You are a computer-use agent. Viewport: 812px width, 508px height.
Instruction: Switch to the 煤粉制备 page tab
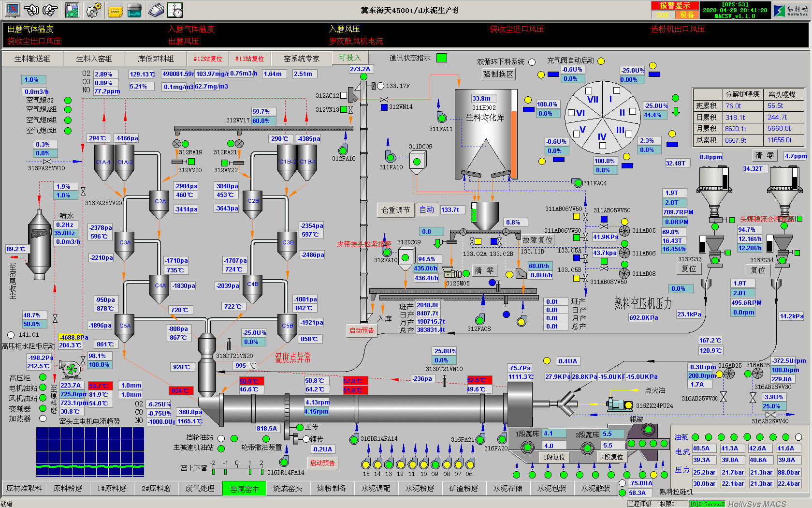[x=332, y=489]
